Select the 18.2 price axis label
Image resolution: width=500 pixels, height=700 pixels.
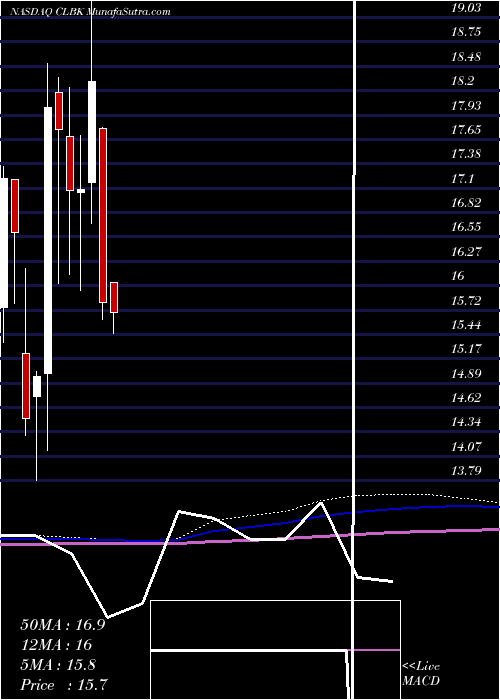pyautogui.click(x=463, y=81)
